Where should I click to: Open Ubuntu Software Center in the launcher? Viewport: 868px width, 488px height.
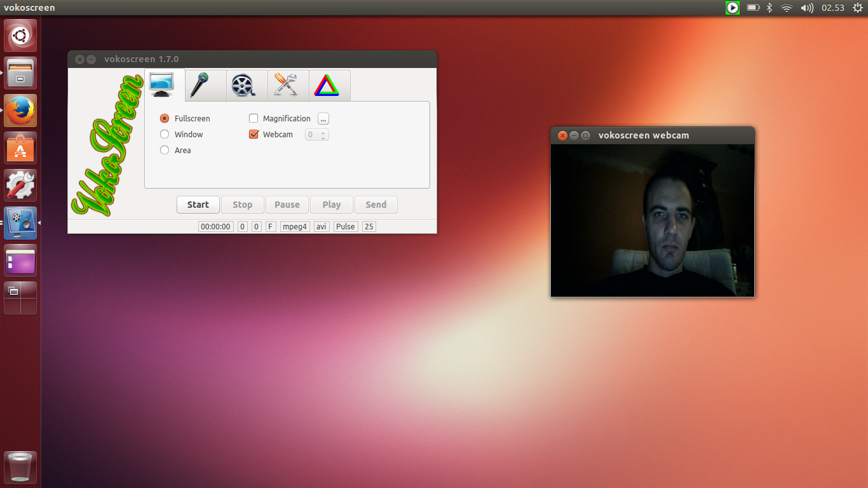tap(20, 148)
